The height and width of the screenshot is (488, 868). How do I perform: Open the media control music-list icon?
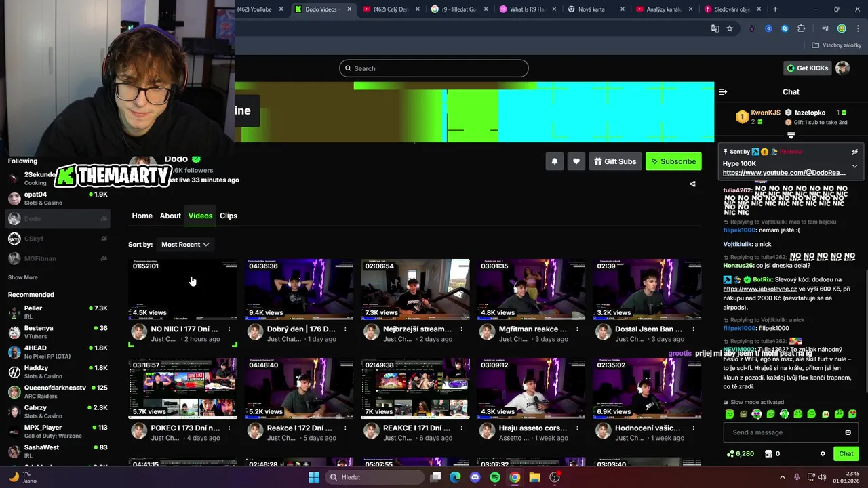click(x=825, y=28)
